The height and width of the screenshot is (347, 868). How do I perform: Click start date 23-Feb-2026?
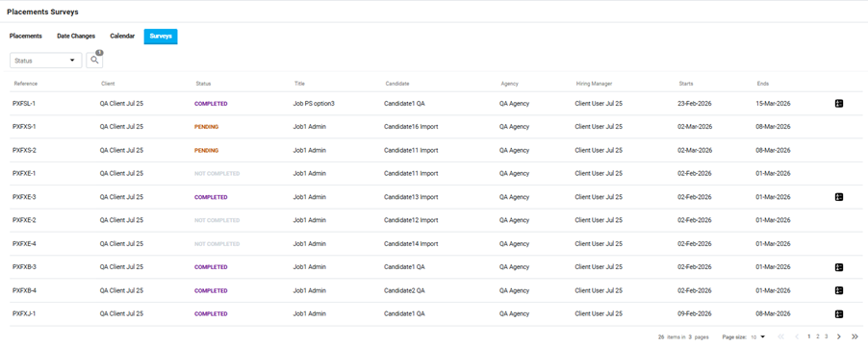[x=695, y=103]
